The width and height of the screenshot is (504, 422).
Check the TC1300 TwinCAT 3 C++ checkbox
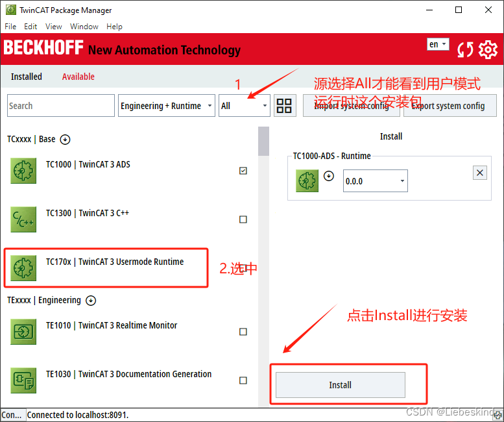click(x=243, y=219)
